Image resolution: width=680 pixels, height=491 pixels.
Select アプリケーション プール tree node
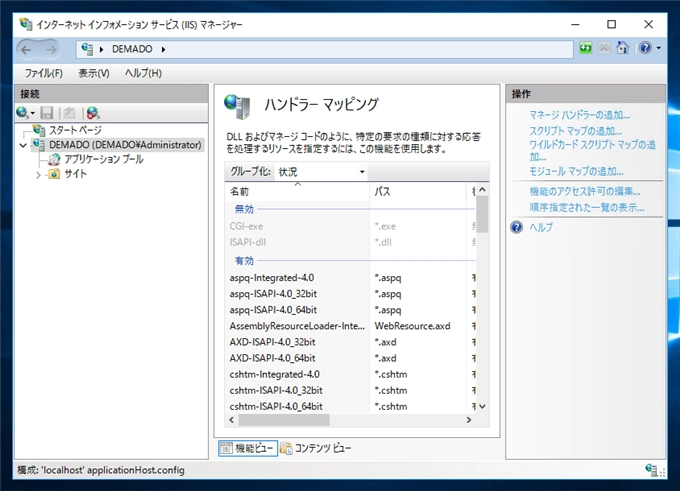[x=104, y=159]
